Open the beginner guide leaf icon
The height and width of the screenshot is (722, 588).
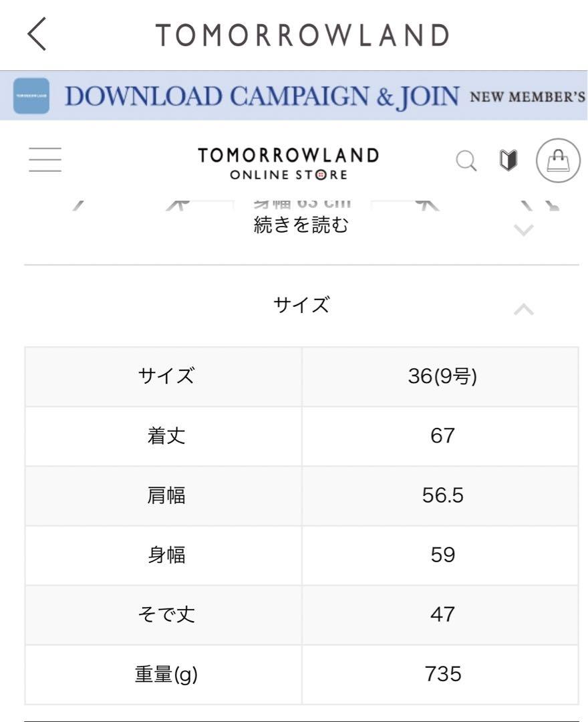pos(508,160)
